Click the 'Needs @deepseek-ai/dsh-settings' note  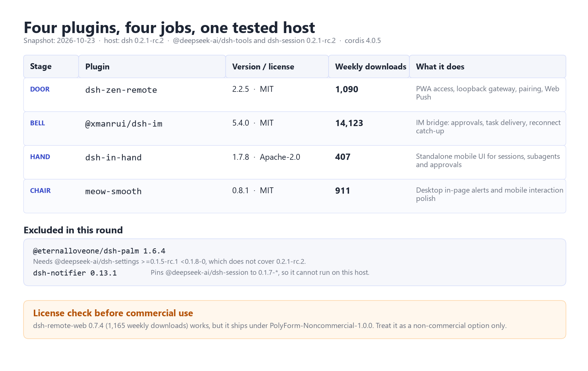[169, 262]
